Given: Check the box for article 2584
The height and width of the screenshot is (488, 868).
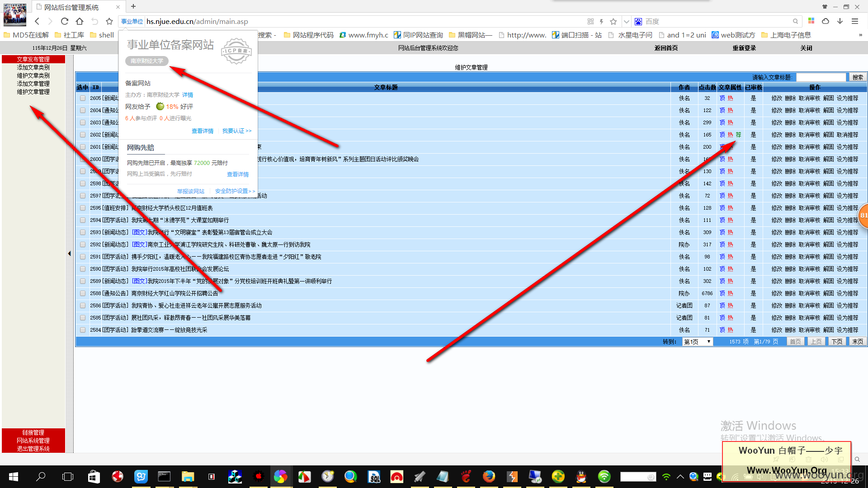Looking at the screenshot, I should coord(83,330).
